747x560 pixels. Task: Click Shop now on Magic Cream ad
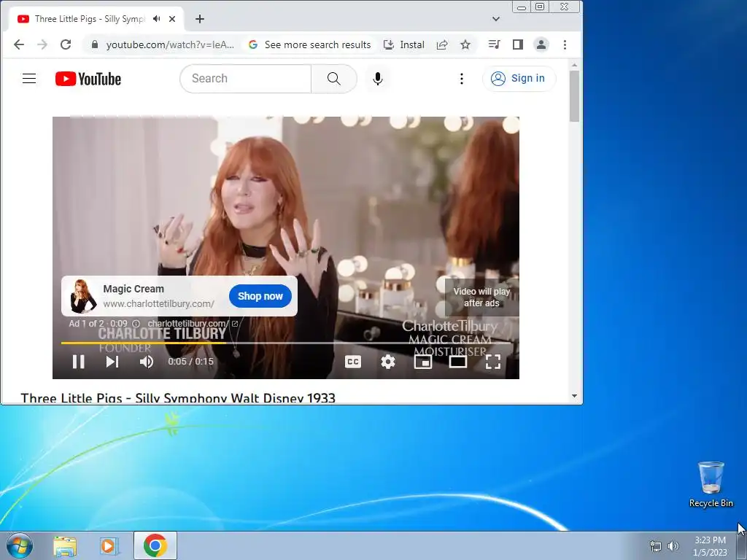pos(260,296)
